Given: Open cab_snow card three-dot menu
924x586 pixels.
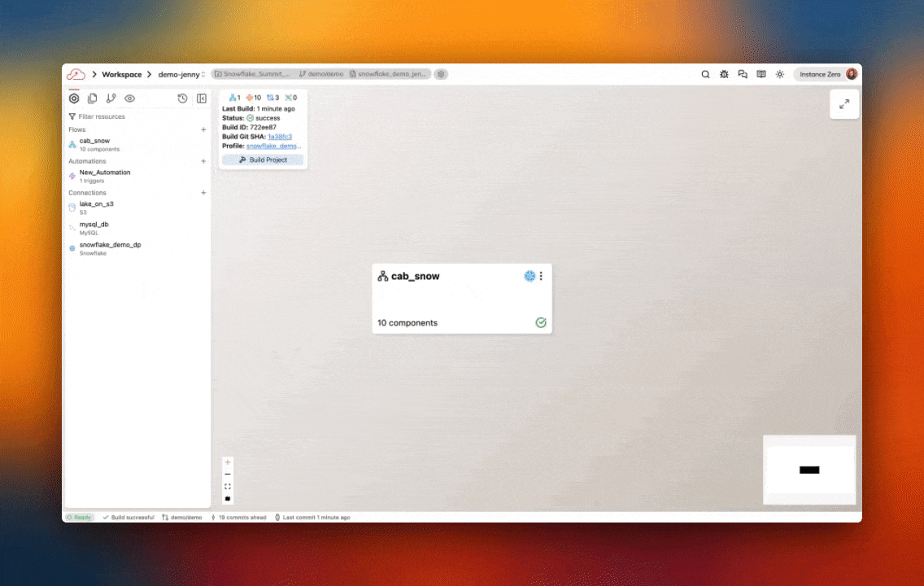Looking at the screenshot, I should point(541,276).
